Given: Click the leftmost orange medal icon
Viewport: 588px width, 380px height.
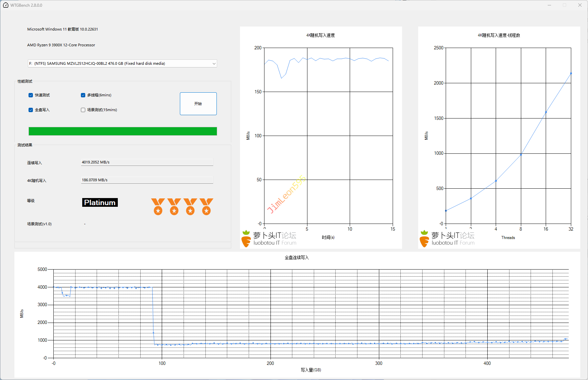Looking at the screenshot, I should pyautogui.click(x=158, y=206).
